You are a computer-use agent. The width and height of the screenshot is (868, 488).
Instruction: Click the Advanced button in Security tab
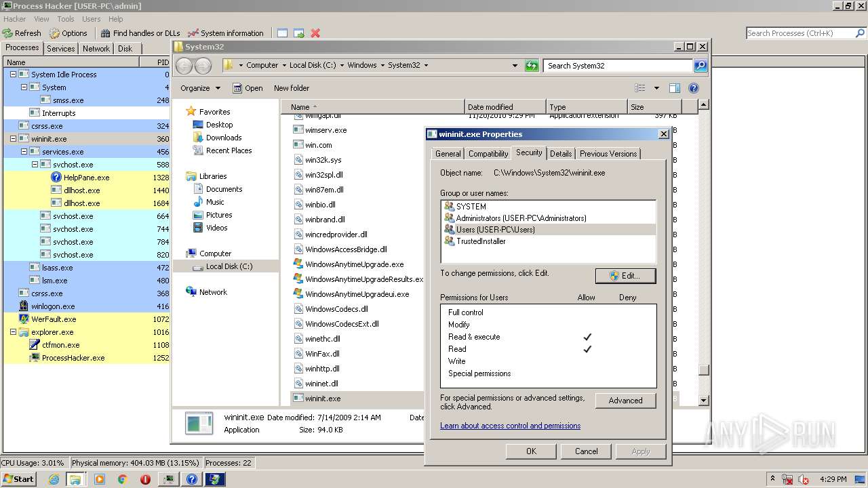click(x=625, y=401)
